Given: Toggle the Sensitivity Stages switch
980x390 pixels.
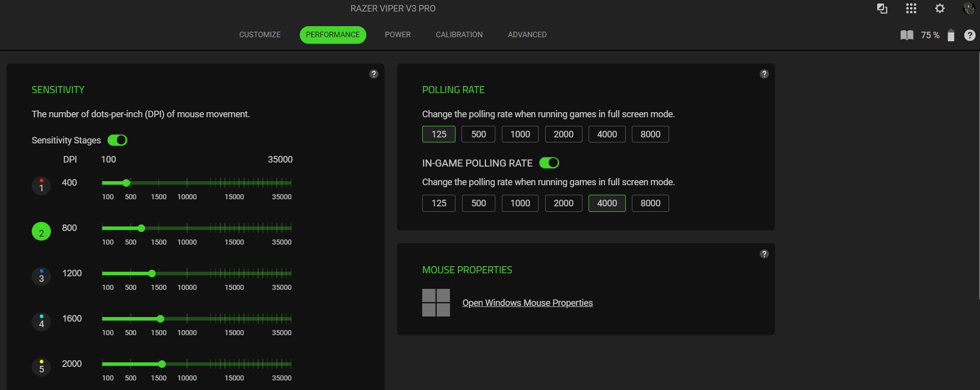Looking at the screenshot, I should 117,140.
